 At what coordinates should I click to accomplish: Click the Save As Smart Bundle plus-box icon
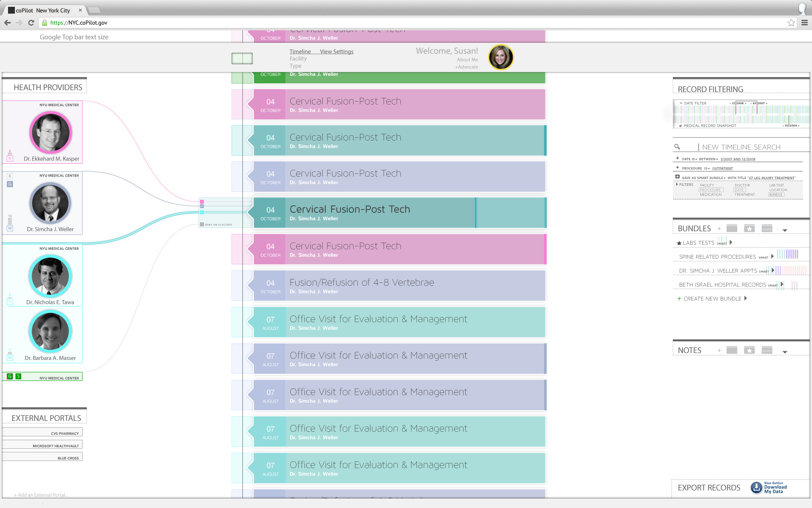pos(678,177)
